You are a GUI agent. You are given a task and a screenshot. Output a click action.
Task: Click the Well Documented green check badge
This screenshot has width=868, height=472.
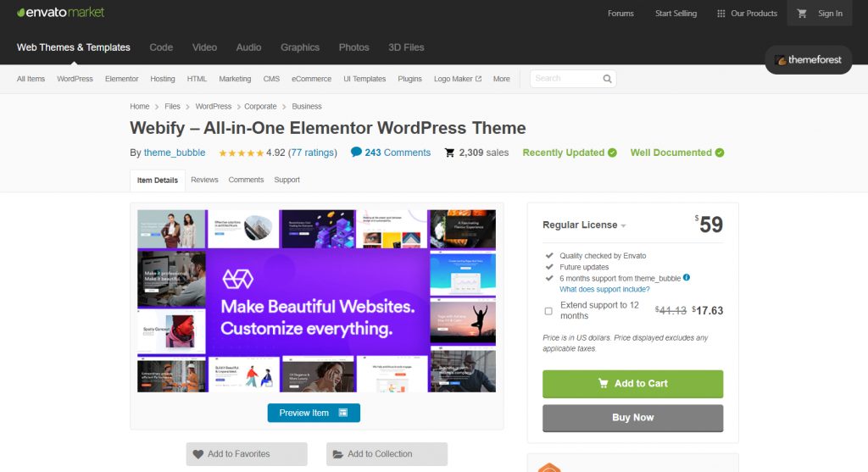pos(719,153)
